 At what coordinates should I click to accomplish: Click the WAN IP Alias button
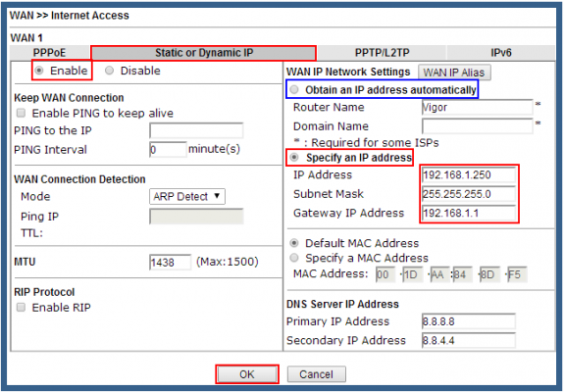click(454, 73)
